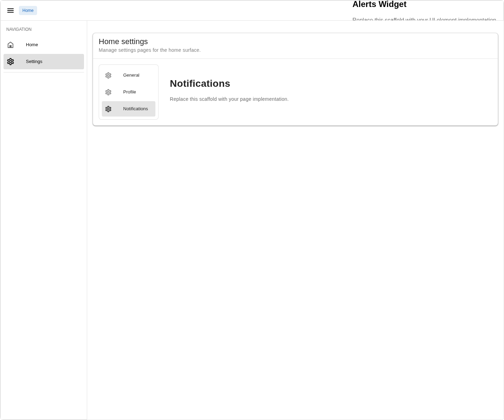This screenshot has width=504, height=420.
Task: Click the Home settings card title
Action: (x=123, y=42)
